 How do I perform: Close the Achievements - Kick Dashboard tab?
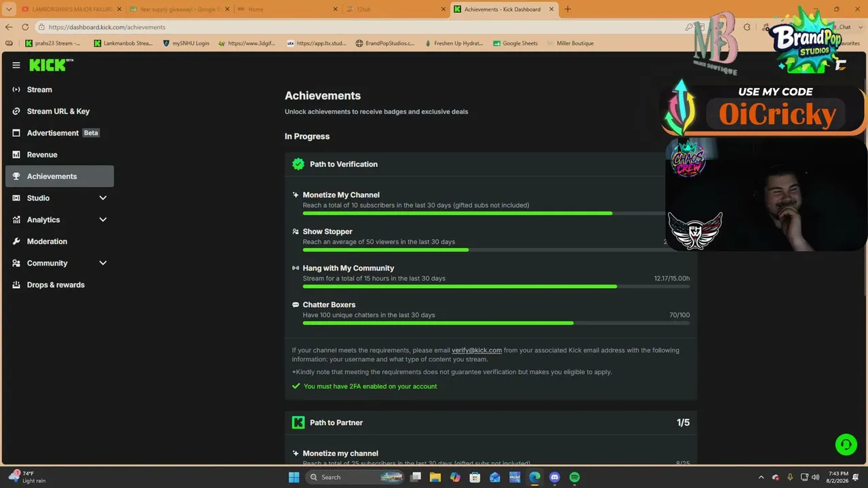coord(551,9)
